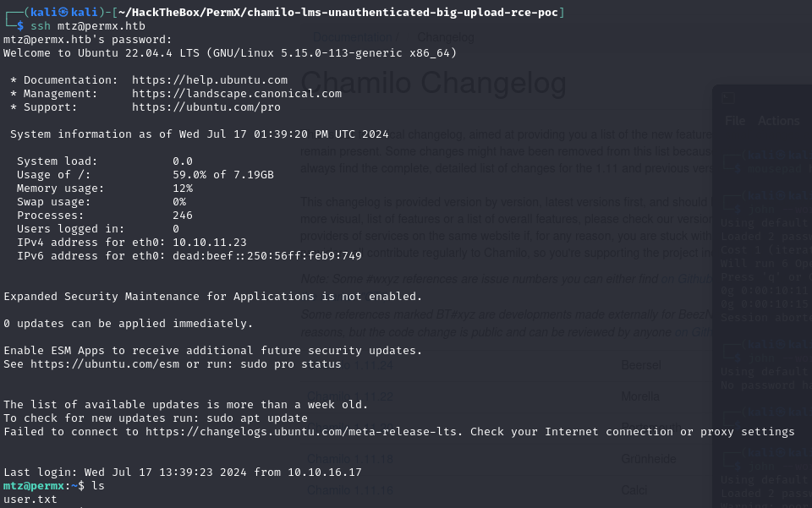Open the ubuntu.com/pro support URL

click(206, 107)
